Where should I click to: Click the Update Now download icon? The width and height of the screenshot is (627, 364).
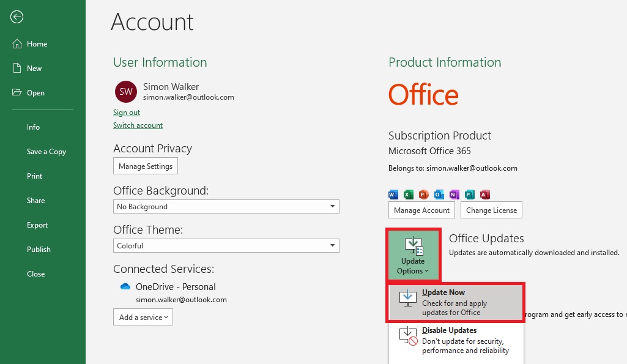pos(407,299)
